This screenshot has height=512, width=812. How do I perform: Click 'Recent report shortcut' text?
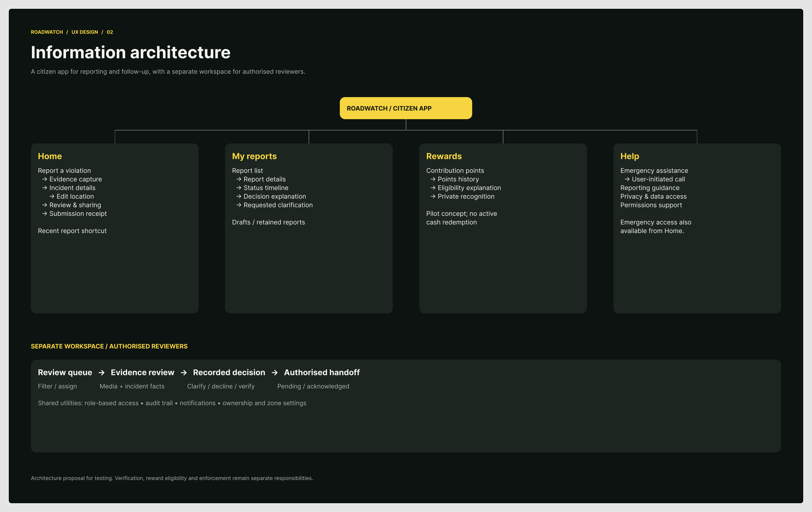[x=72, y=231]
